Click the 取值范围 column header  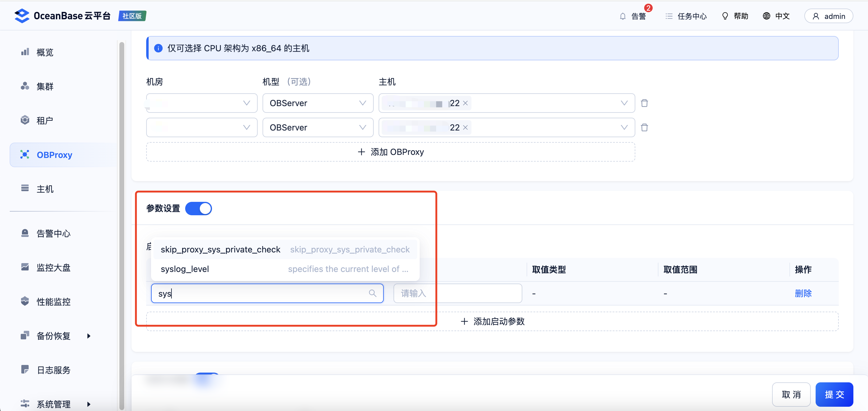[x=680, y=270]
